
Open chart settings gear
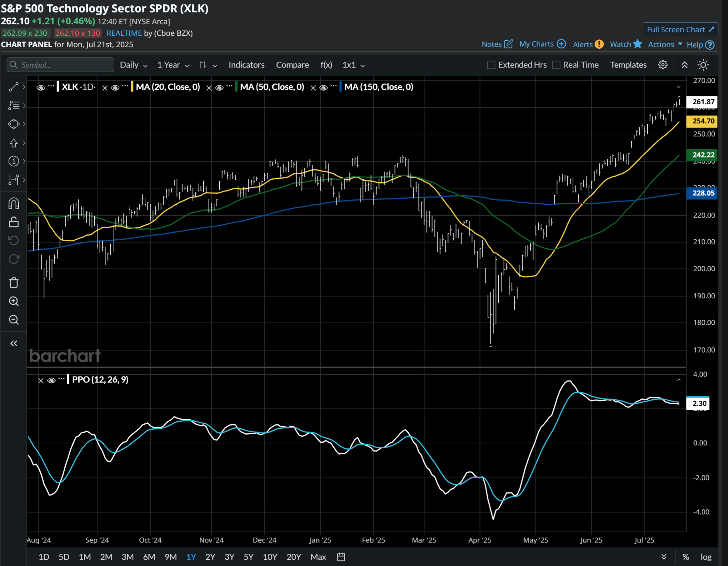click(663, 65)
